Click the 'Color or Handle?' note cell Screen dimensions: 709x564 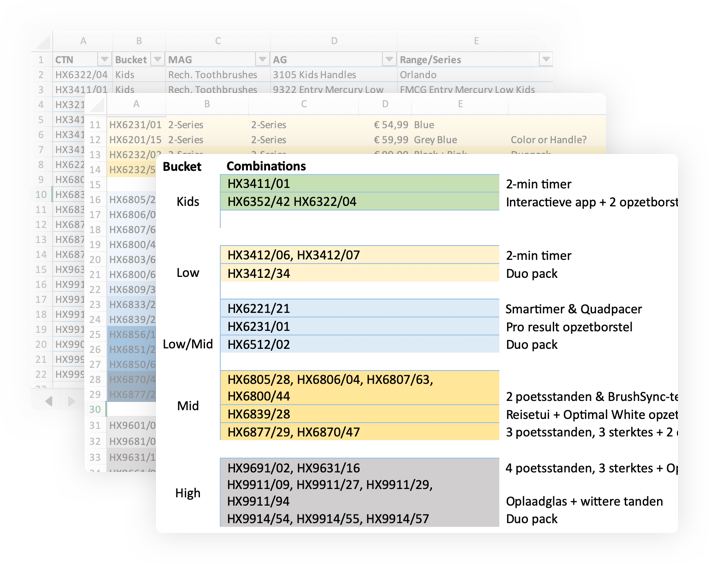[557, 140]
